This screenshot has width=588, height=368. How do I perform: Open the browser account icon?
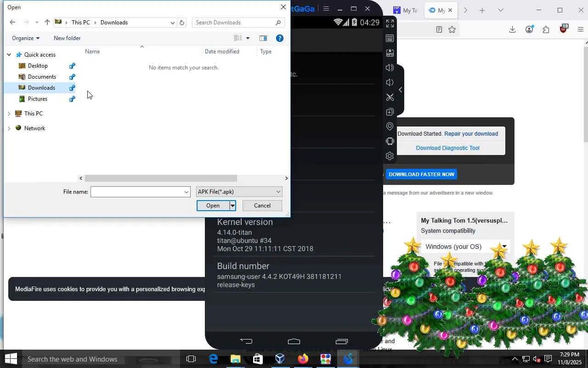(529, 29)
